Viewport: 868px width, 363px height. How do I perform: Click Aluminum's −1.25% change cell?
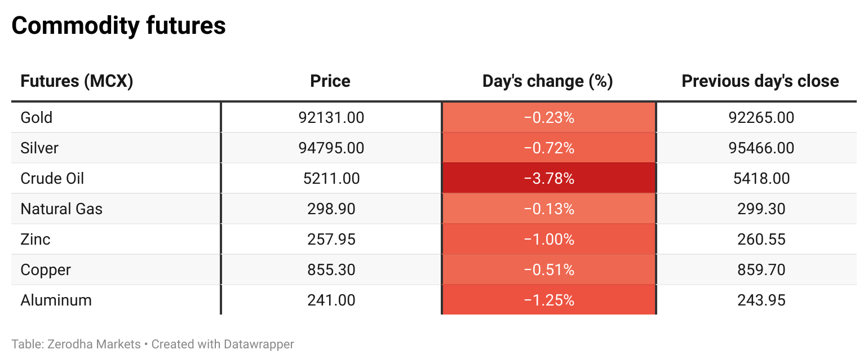(549, 300)
